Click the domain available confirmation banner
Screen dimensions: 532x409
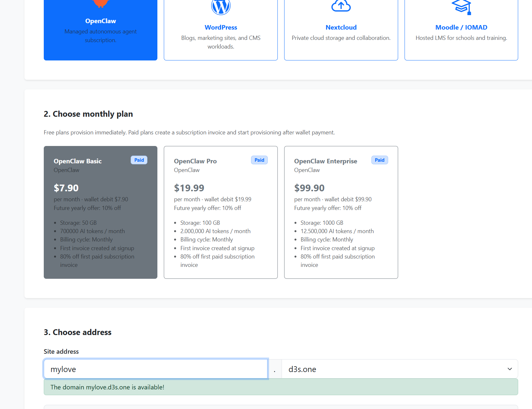(x=281, y=387)
